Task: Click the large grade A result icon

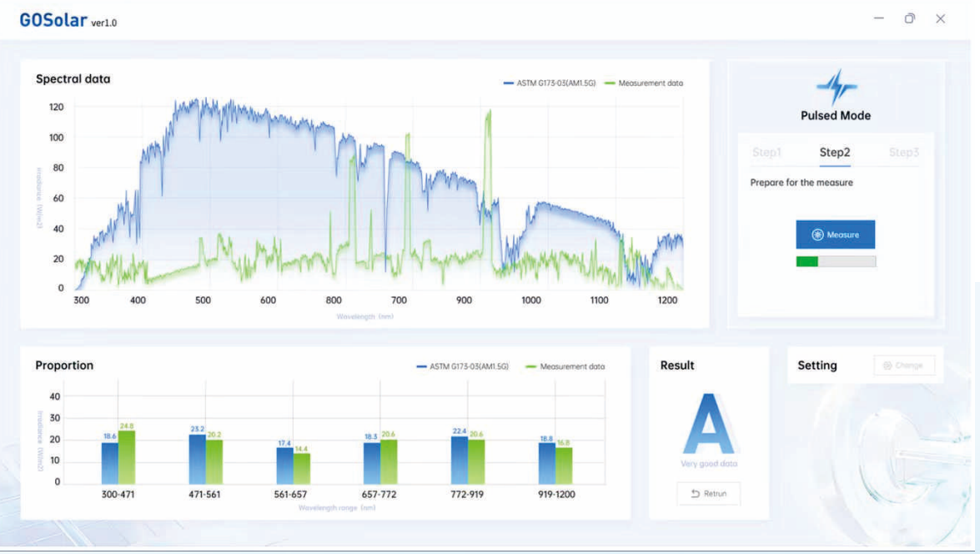Action: (708, 424)
